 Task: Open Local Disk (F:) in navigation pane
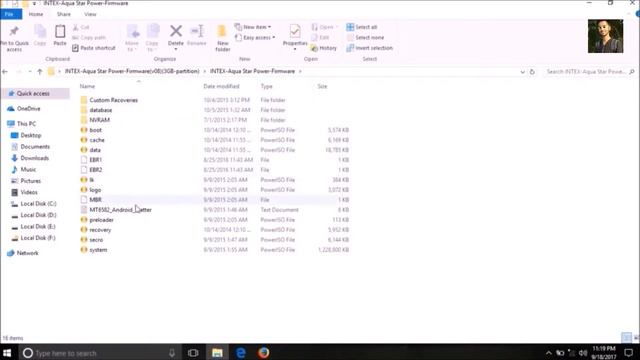(x=33, y=238)
